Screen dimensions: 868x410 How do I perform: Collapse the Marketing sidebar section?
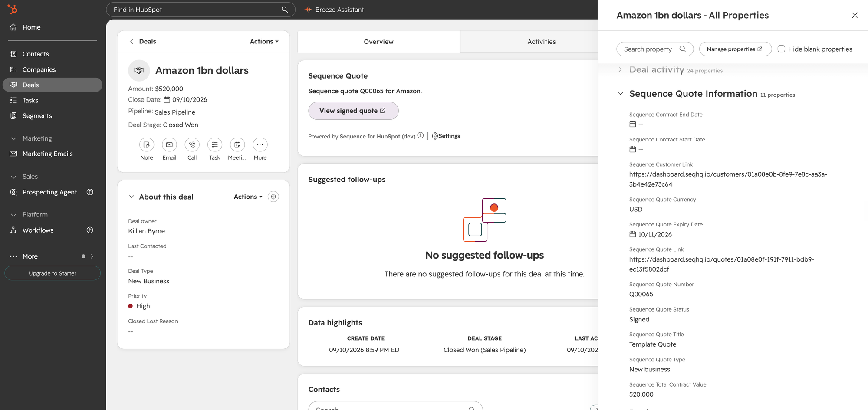(13, 138)
